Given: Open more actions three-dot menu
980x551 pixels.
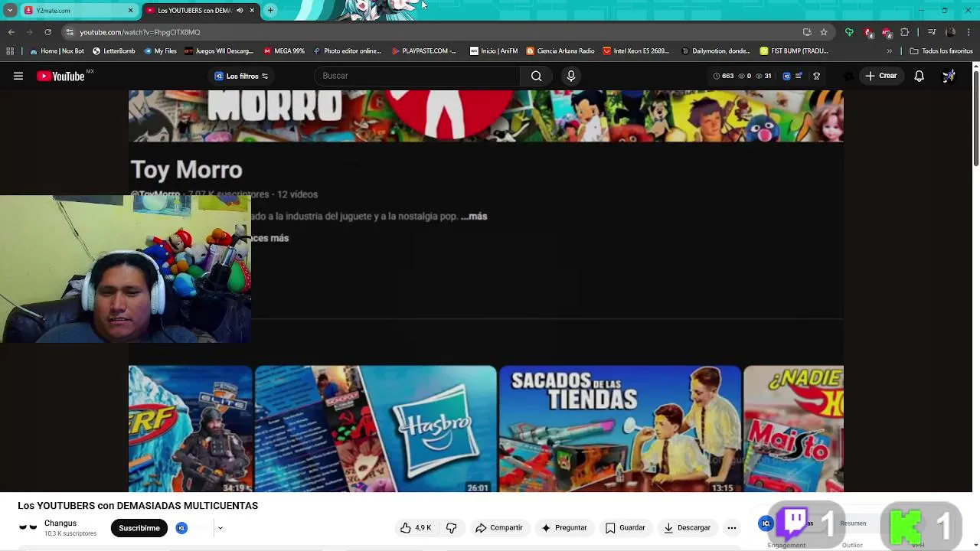Looking at the screenshot, I should coord(732,528).
